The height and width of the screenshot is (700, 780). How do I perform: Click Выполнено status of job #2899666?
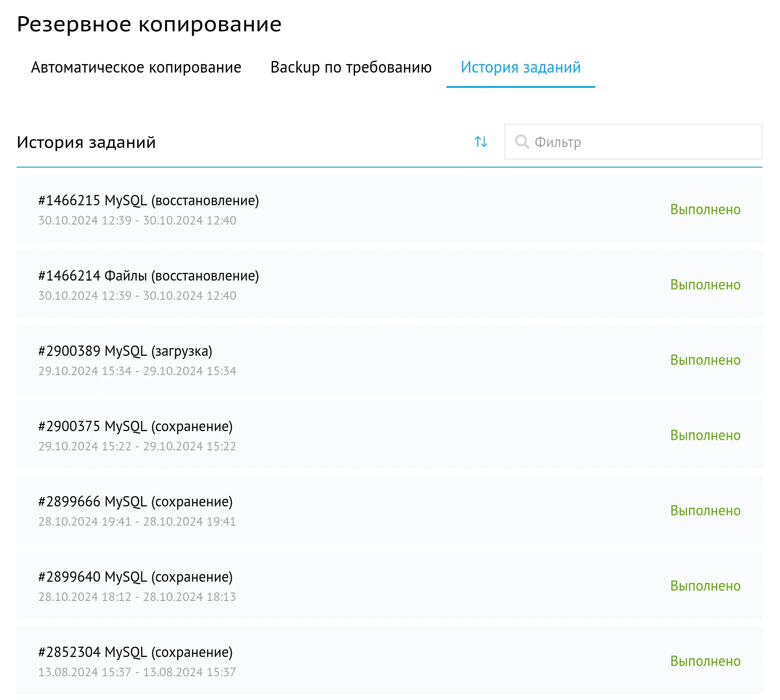pos(705,511)
